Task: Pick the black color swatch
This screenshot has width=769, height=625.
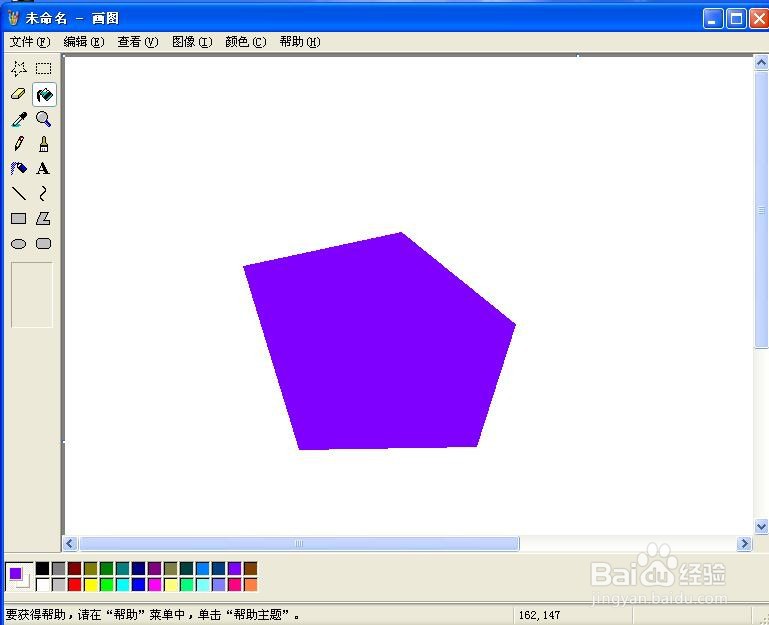Action: [x=43, y=569]
